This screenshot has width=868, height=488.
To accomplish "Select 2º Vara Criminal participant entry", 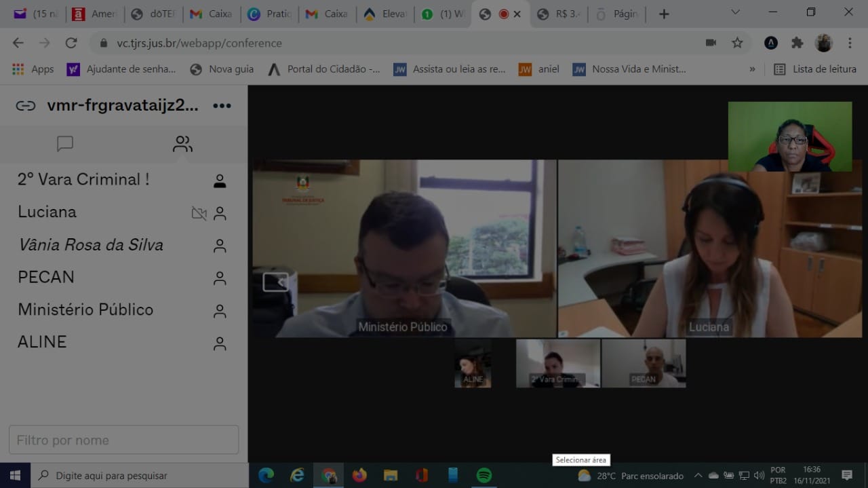I will pyautogui.click(x=123, y=179).
